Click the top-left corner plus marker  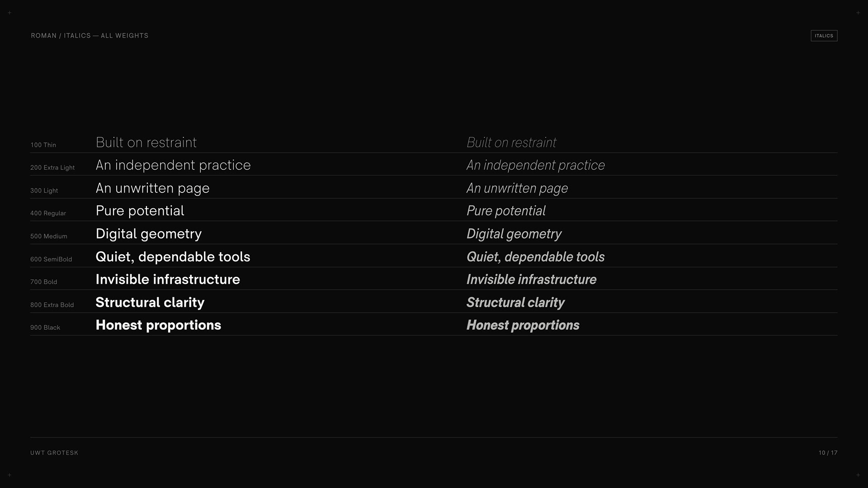(x=9, y=13)
